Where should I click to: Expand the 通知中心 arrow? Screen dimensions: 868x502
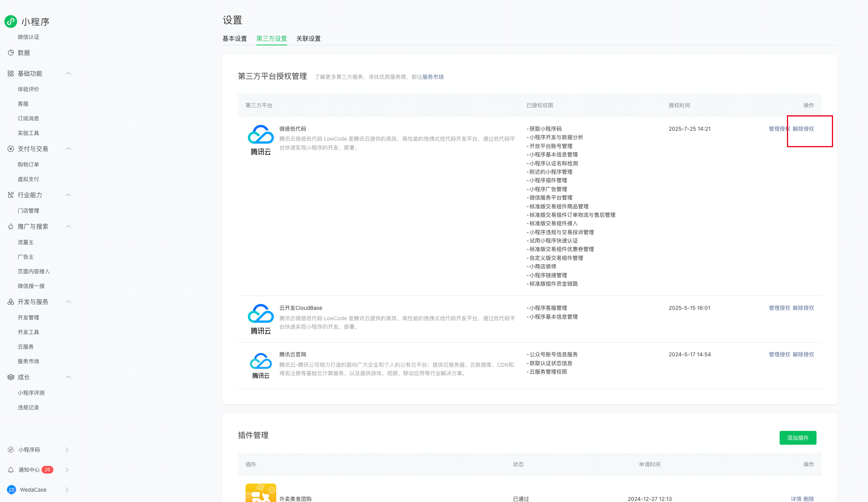(x=67, y=470)
